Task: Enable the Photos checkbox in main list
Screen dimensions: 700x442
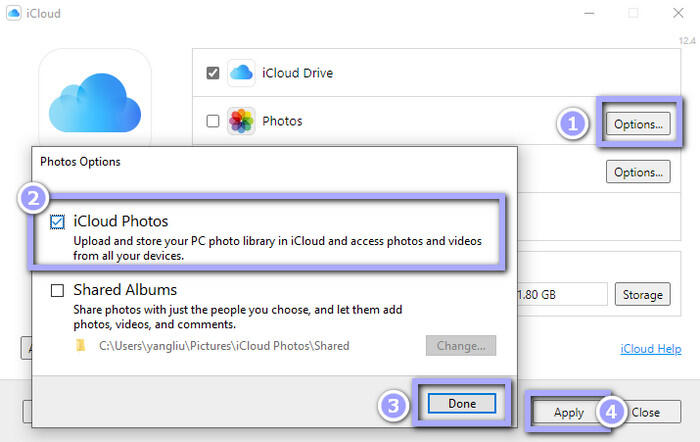Action: [x=212, y=121]
